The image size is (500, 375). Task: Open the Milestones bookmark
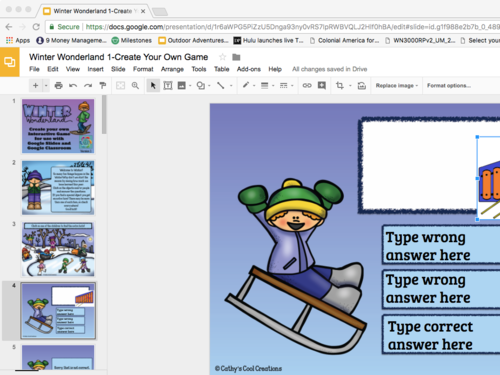[132, 40]
